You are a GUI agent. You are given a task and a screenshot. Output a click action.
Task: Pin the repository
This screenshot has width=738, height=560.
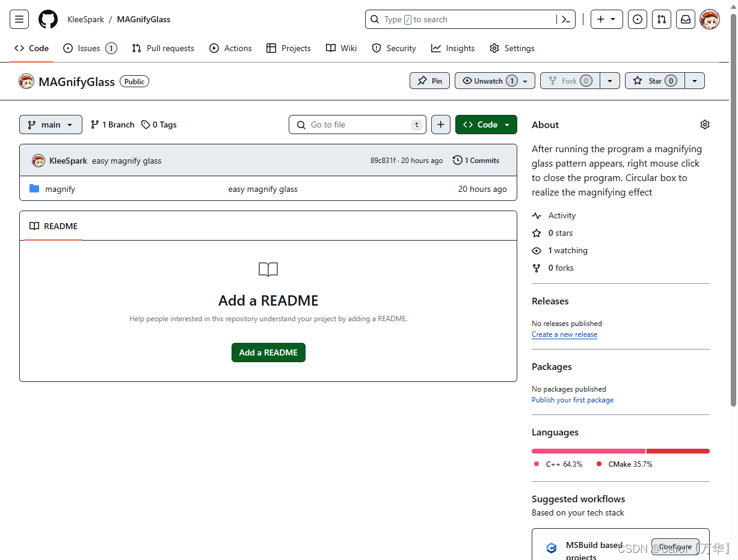(x=429, y=81)
